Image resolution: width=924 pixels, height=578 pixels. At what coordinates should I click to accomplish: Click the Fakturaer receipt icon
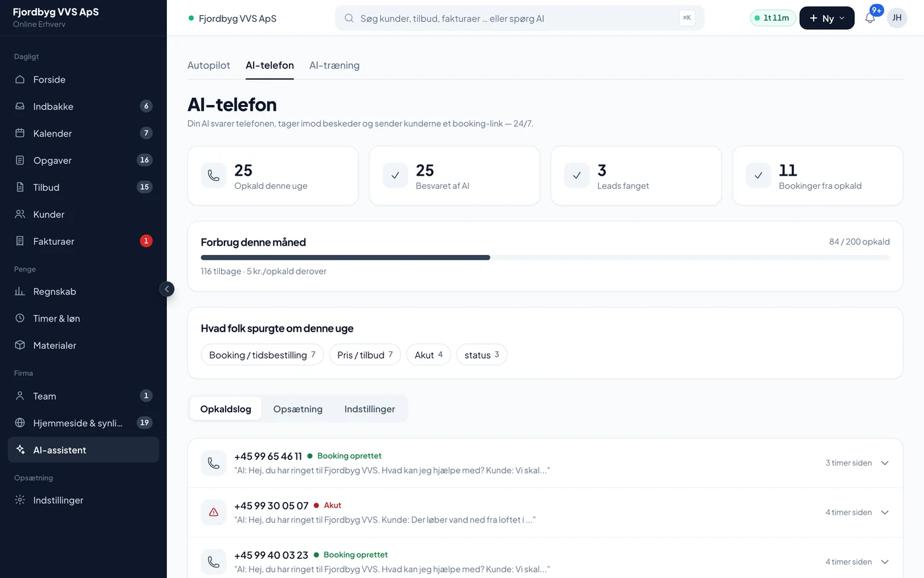(20, 242)
